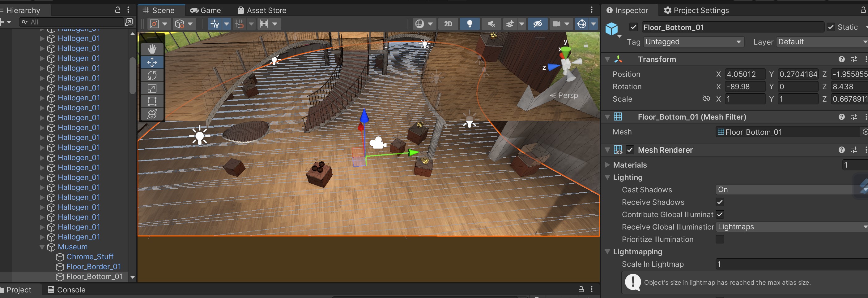Enable Prioritize Illumination
868x298 pixels.
pyautogui.click(x=720, y=239)
